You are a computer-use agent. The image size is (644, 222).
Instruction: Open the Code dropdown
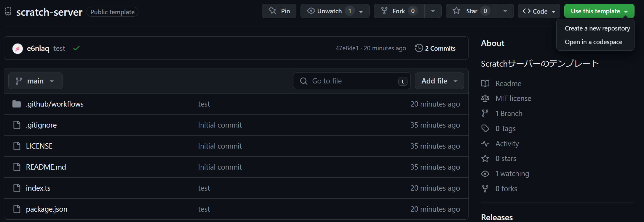539,11
